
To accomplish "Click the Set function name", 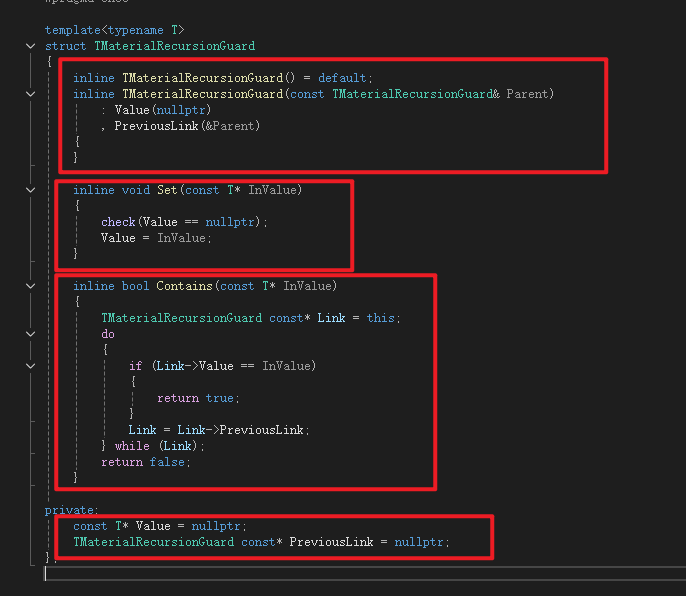I will click(166, 190).
